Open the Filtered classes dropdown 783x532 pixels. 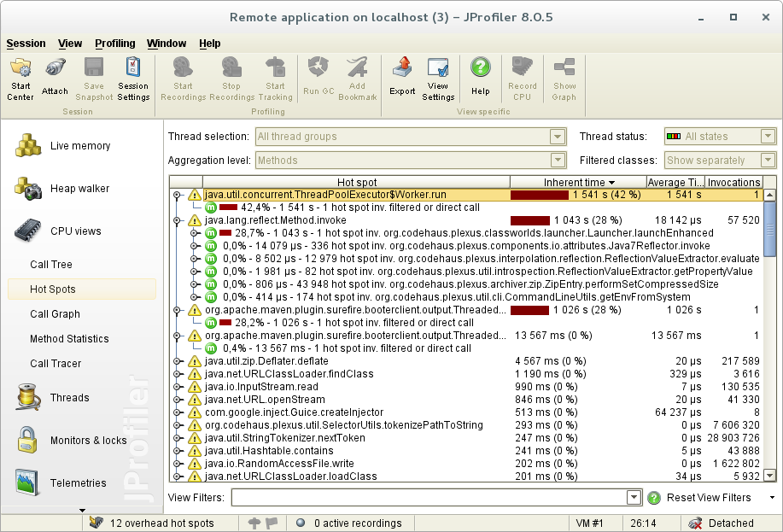click(x=768, y=161)
